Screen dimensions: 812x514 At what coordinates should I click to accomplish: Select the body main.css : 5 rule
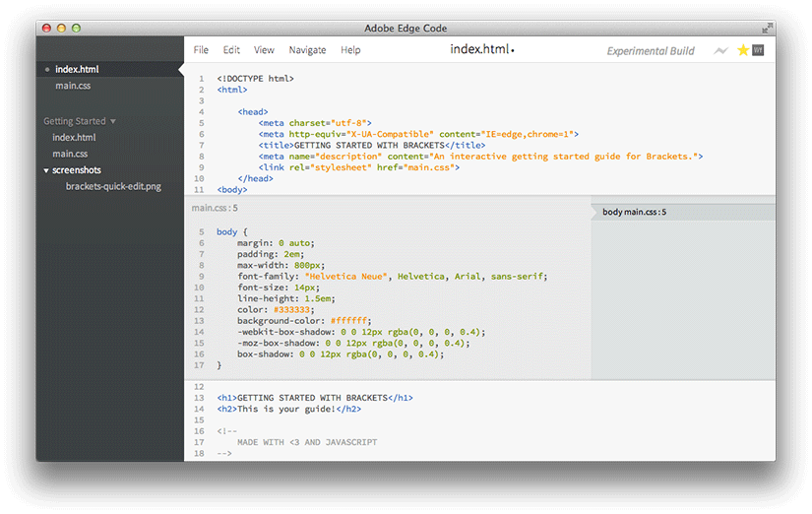click(635, 212)
